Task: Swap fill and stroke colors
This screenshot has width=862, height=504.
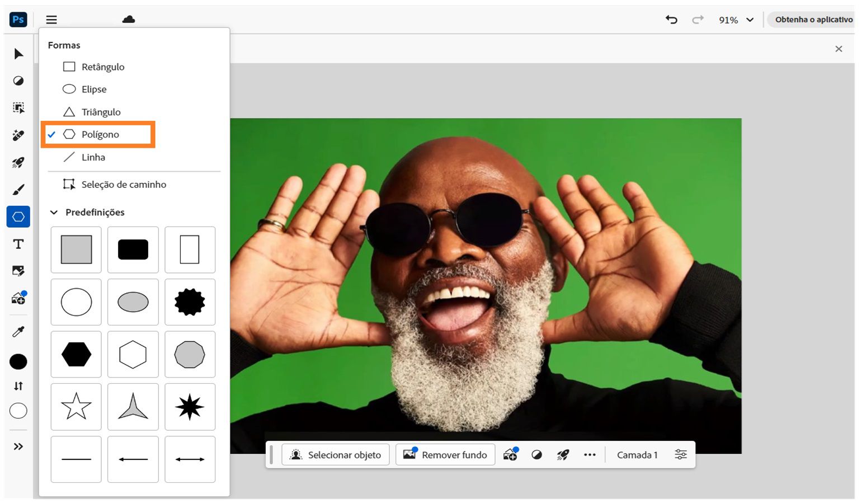Action: pyautogui.click(x=18, y=385)
